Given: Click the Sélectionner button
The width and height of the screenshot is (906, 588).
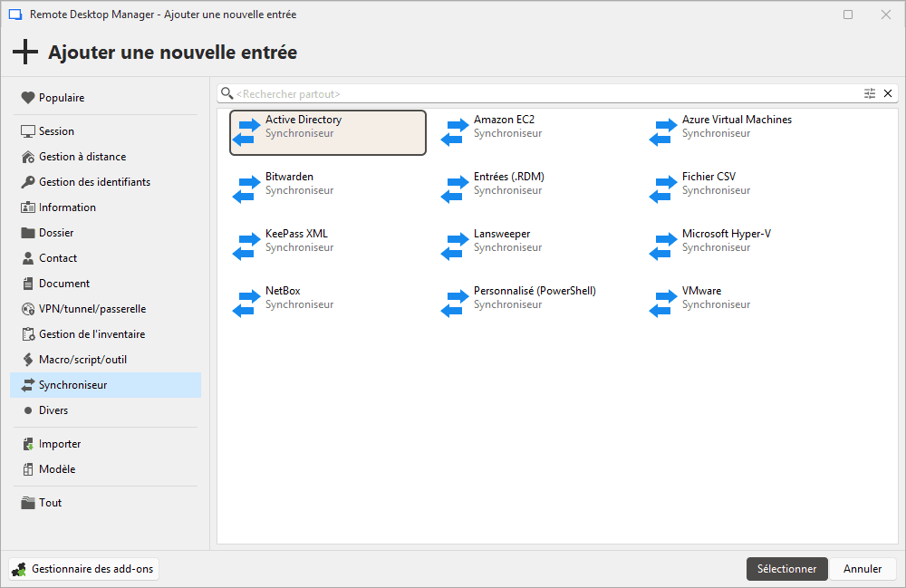Looking at the screenshot, I should coord(786,569).
